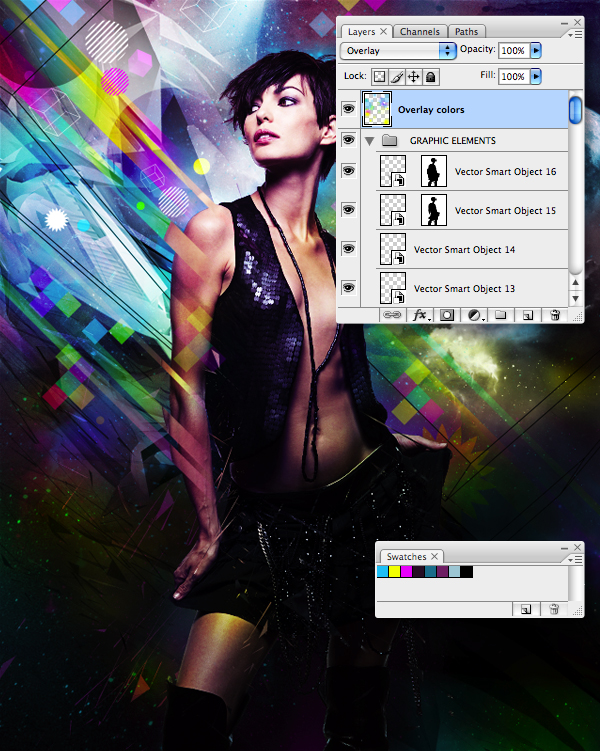Click Vector Smart Object 16 layer thumbnail
This screenshot has width=600, height=751.
tap(393, 171)
